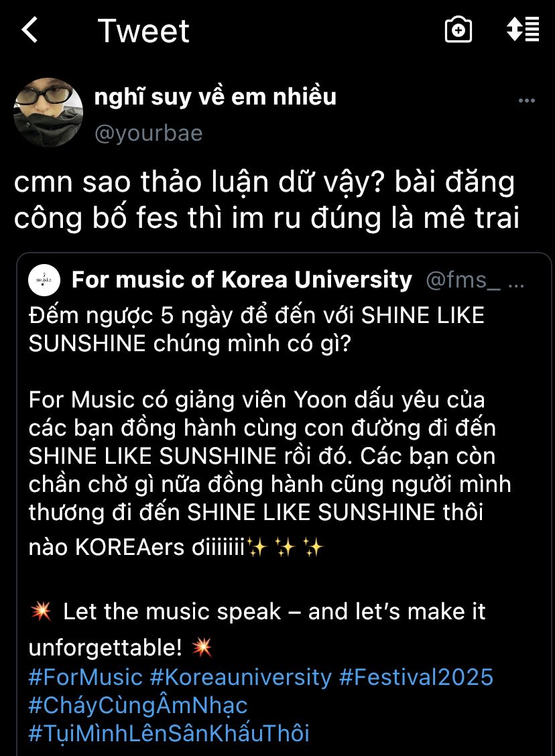Tap the sort replies icon

point(522,30)
